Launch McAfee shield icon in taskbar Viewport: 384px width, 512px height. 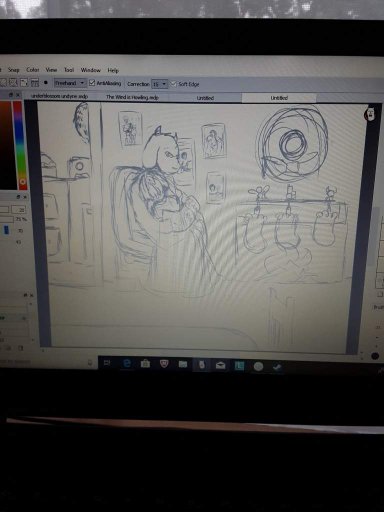click(x=164, y=364)
